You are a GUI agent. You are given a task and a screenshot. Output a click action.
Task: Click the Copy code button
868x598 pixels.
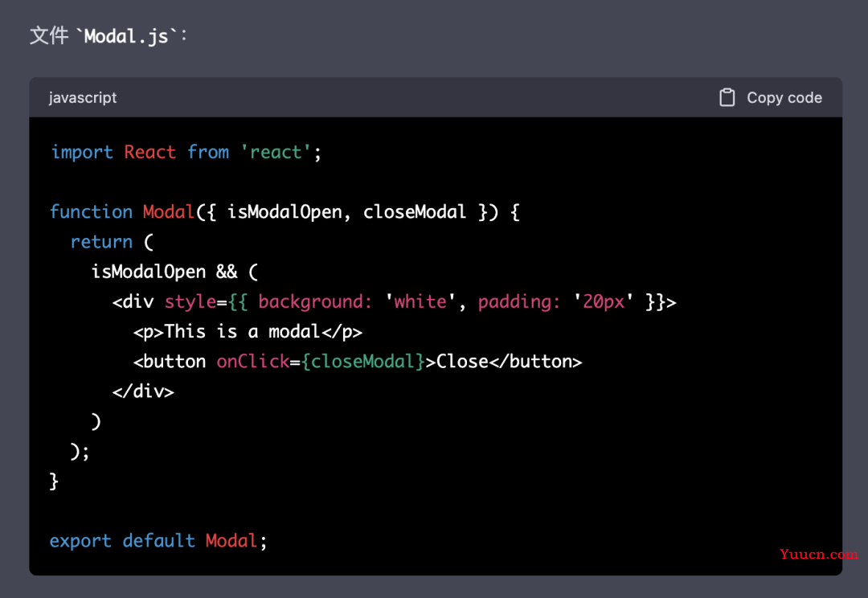coord(771,97)
